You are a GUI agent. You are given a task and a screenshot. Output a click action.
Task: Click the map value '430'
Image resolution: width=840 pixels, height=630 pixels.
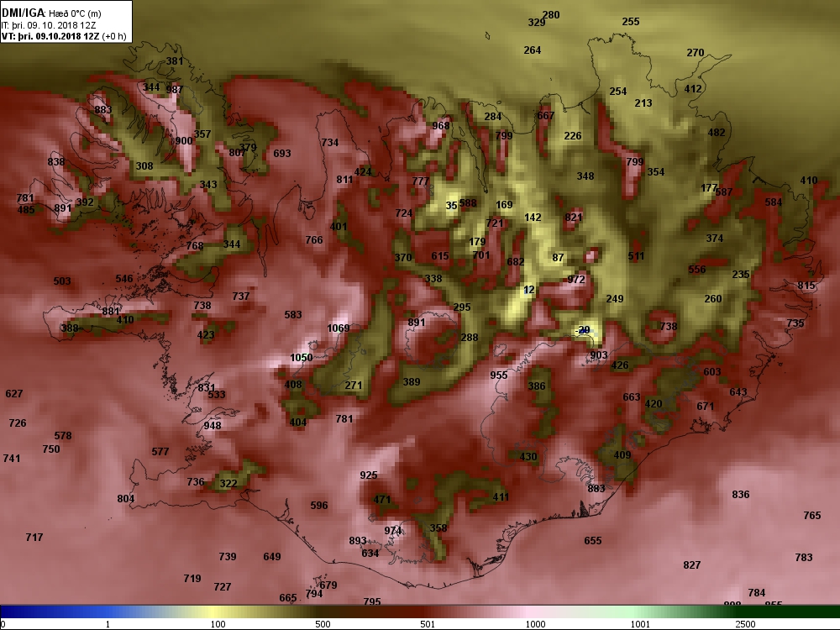528,457
